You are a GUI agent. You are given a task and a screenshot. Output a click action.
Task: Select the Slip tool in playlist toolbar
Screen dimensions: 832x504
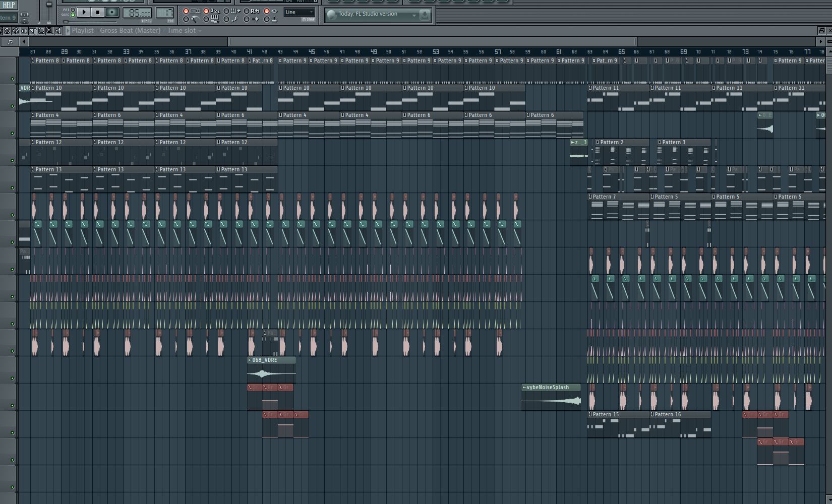24,31
